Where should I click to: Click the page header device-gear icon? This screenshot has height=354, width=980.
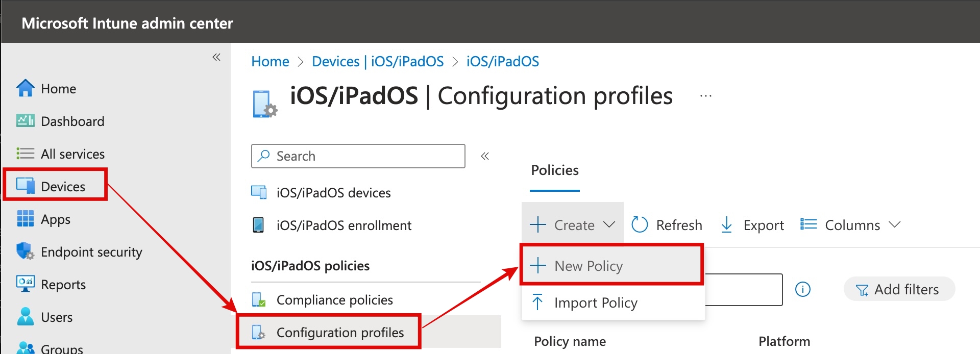[265, 104]
